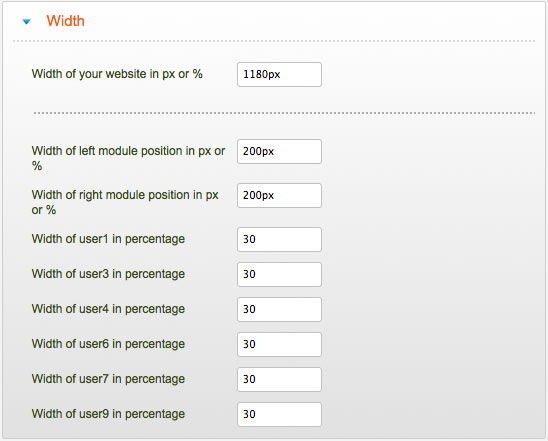Select the user6 width percentage field
This screenshot has width=548, height=441.
279,344
